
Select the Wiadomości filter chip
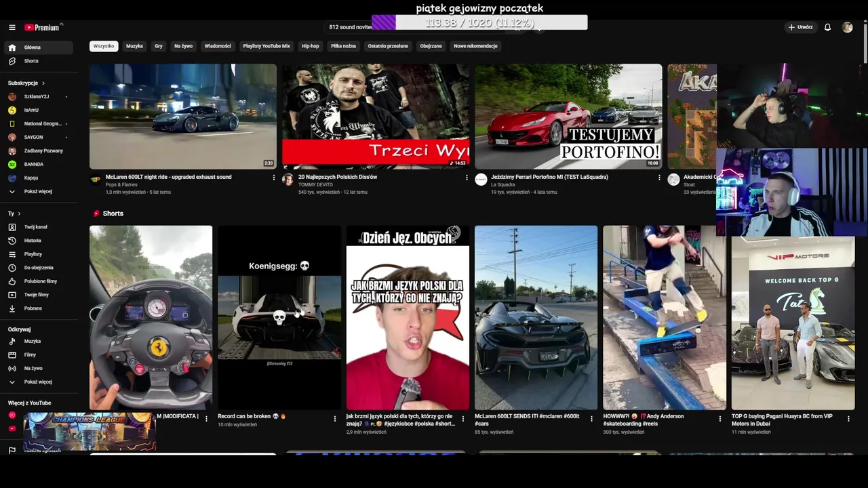[x=218, y=46]
